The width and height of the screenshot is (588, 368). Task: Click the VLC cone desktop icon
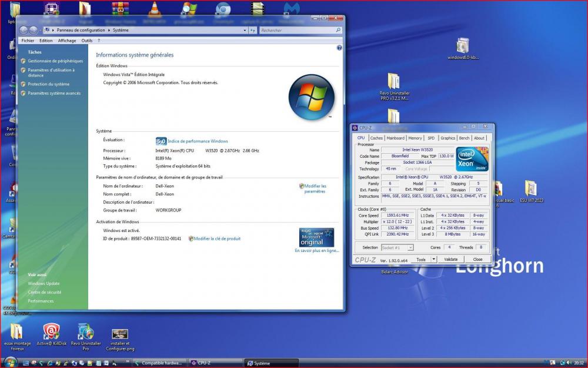(155, 8)
